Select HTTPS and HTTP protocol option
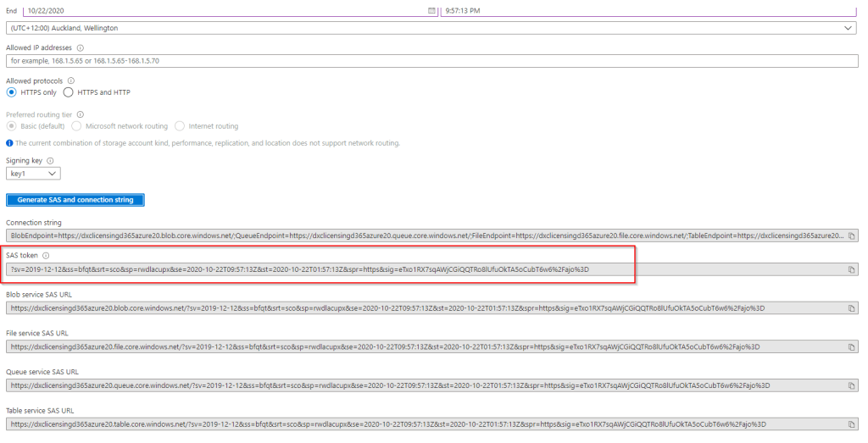This screenshot has width=868, height=443. coord(69,92)
